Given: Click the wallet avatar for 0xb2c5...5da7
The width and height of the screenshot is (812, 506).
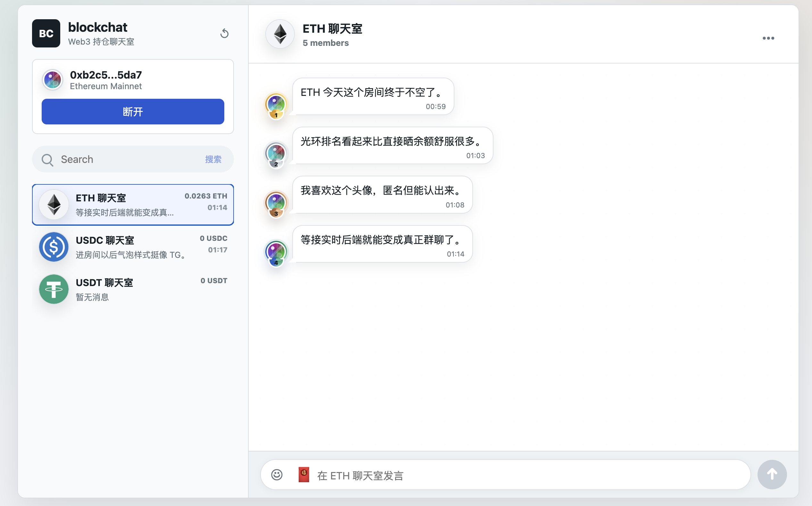Looking at the screenshot, I should coord(53,80).
